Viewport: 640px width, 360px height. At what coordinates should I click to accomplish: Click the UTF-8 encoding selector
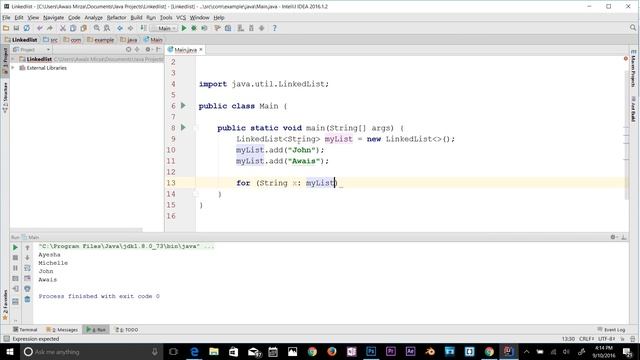click(607, 339)
